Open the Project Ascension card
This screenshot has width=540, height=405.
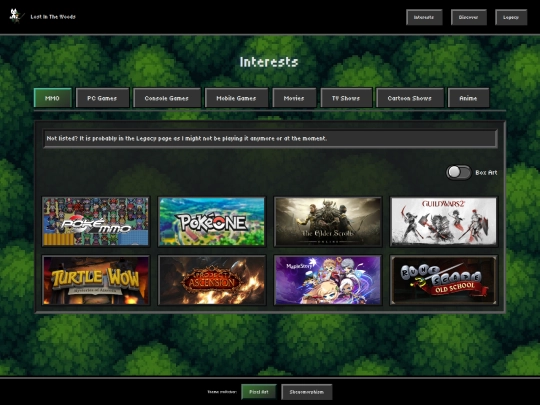pyautogui.click(x=212, y=280)
